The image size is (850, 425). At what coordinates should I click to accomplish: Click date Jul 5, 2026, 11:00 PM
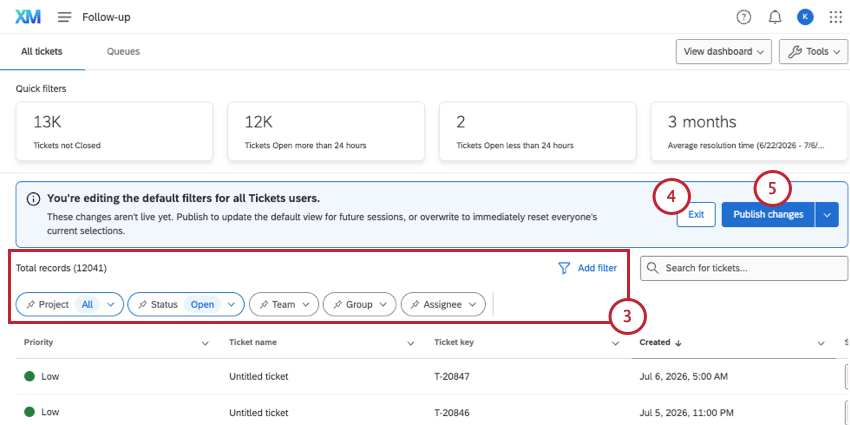click(x=686, y=412)
